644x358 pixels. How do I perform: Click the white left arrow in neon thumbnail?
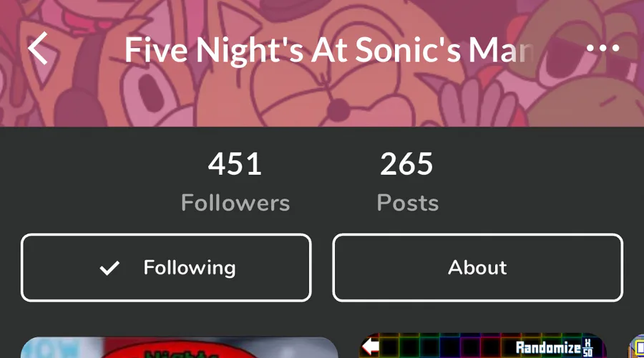pos(371,347)
